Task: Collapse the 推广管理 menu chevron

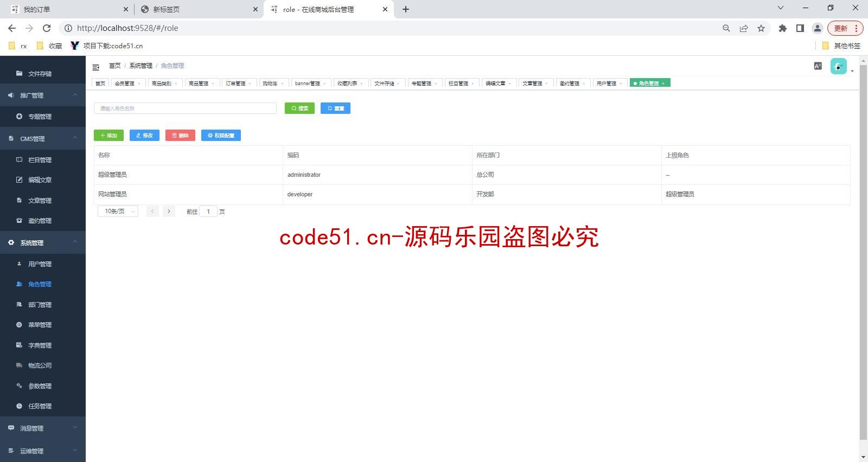Action: coord(75,95)
